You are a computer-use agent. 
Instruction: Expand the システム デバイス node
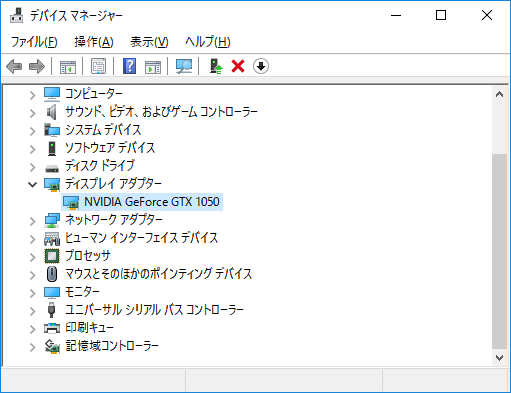tap(32, 131)
